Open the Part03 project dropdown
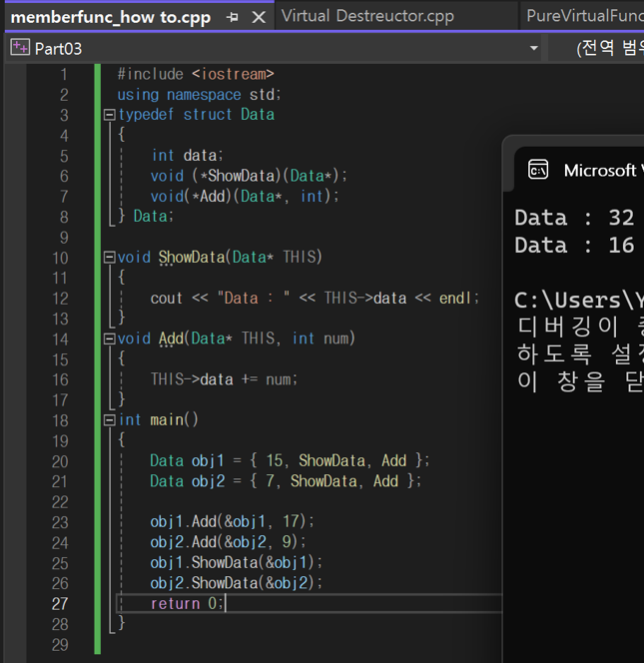644x663 pixels. [x=533, y=48]
